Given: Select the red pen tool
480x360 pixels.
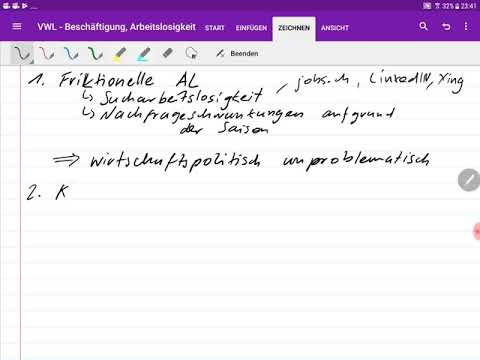Looking at the screenshot, I should [x=47, y=54].
